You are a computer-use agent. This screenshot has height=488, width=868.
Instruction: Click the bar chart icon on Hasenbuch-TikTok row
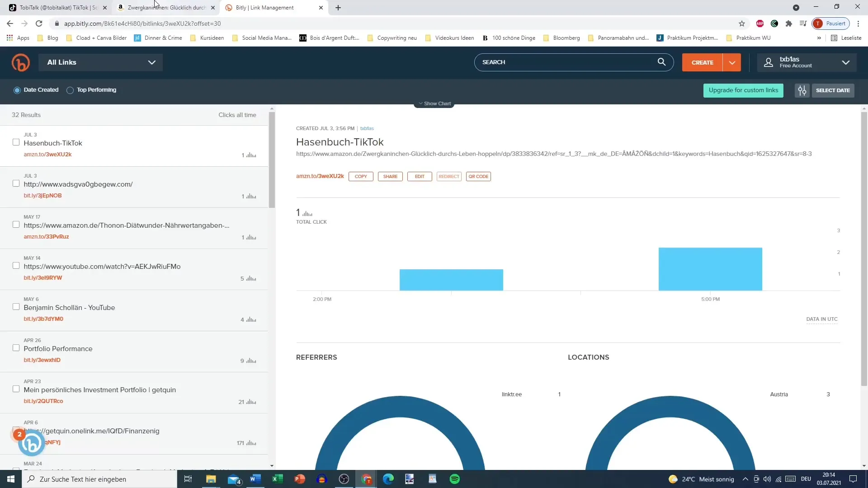pyautogui.click(x=251, y=155)
